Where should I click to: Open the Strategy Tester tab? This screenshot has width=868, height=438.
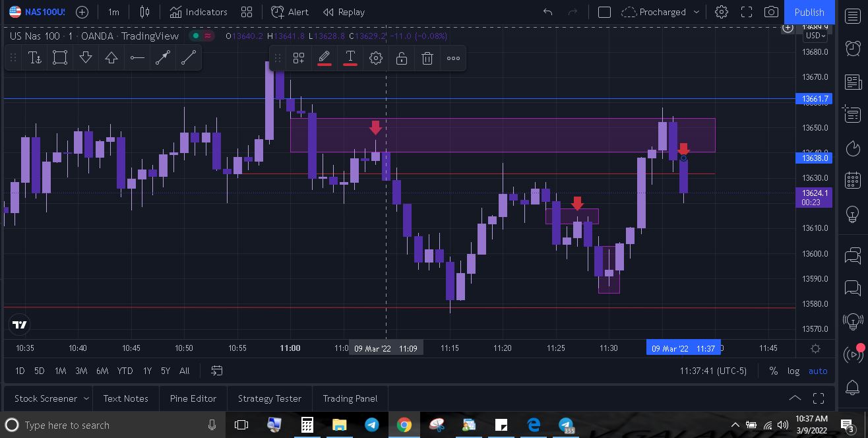tap(270, 398)
